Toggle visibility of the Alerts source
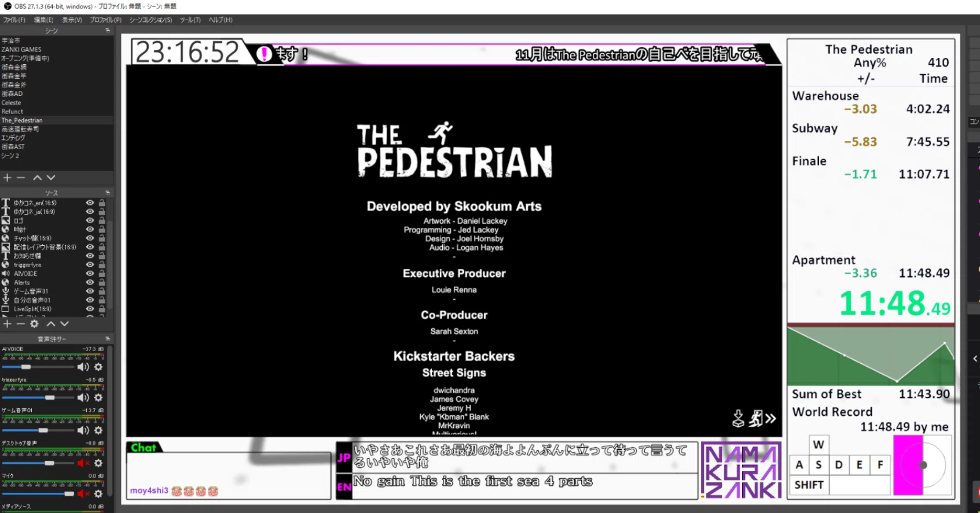The width and height of the screenshot is (980, 513). point(90,282)
